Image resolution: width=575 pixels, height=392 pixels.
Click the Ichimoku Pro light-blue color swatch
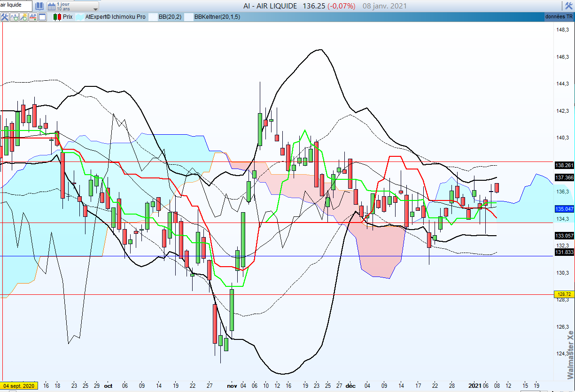pyautogui.click(x=80, y=17)
